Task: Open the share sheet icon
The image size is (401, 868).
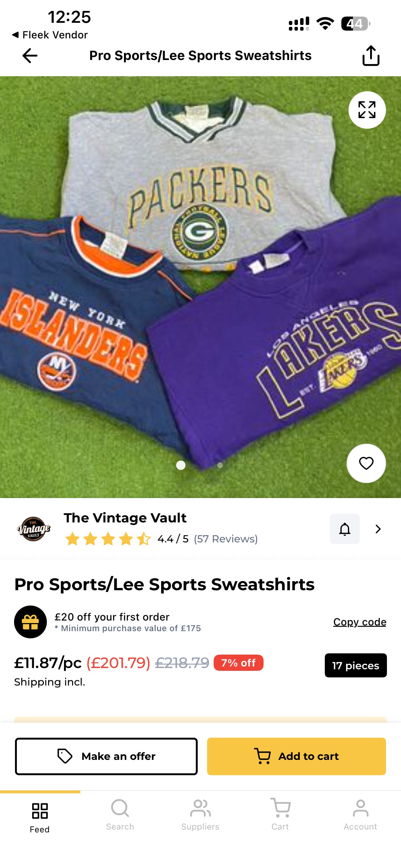Action: [371, 56]
